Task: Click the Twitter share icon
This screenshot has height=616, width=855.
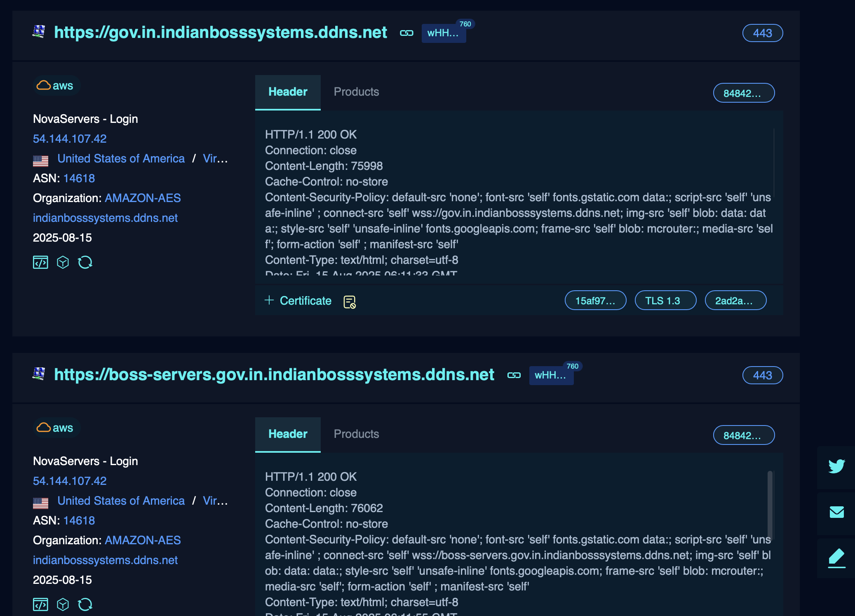Action: 836,466
